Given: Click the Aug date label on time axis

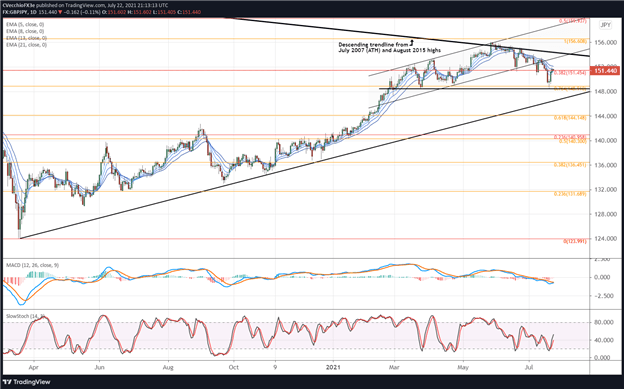Looking at the screenshot, I should pos(168,367).
